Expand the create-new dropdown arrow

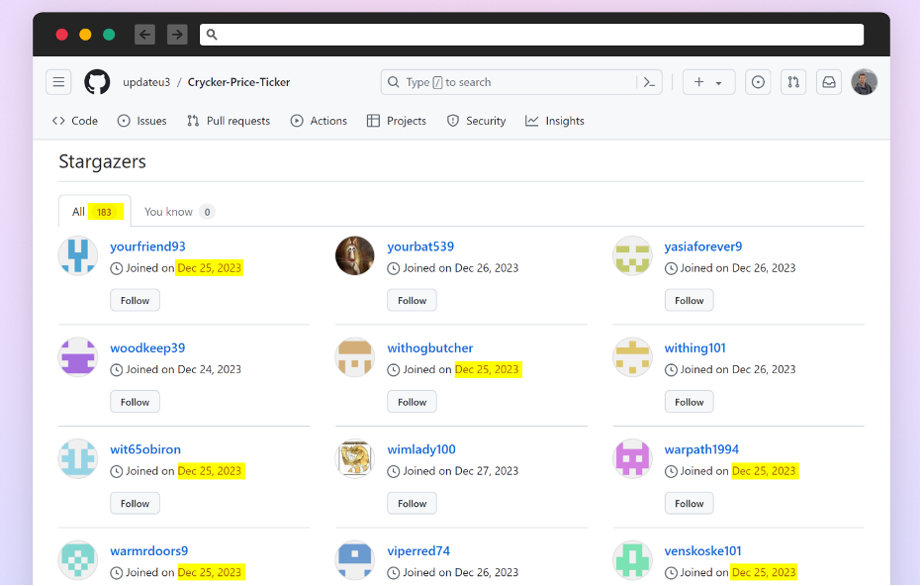719,83
